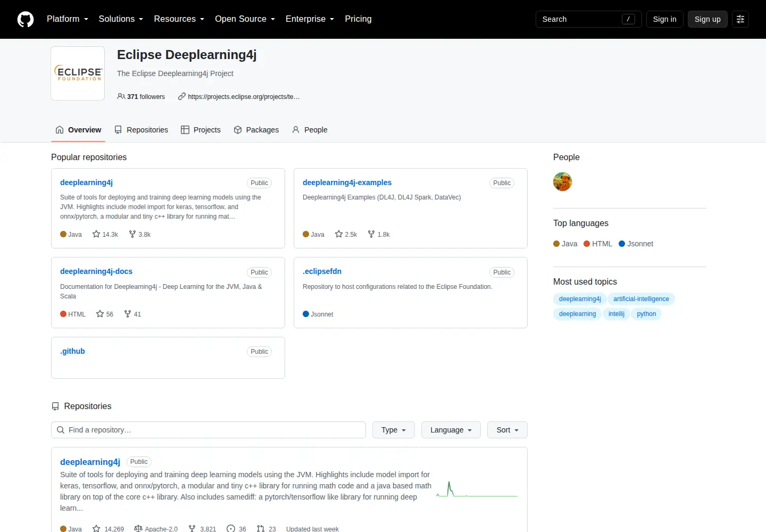Switch to the Projects tab
This screenshot has width=766, height=532.
[201, 130]
